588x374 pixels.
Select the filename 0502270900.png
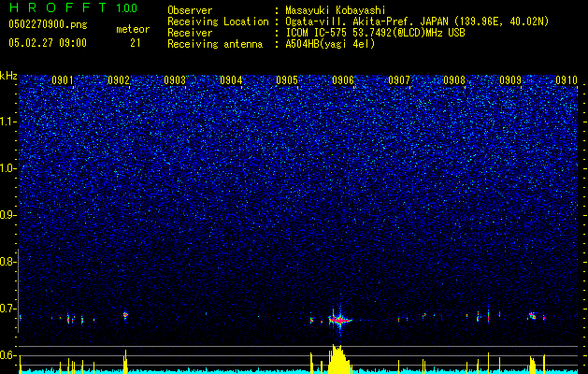coord(48,25)
